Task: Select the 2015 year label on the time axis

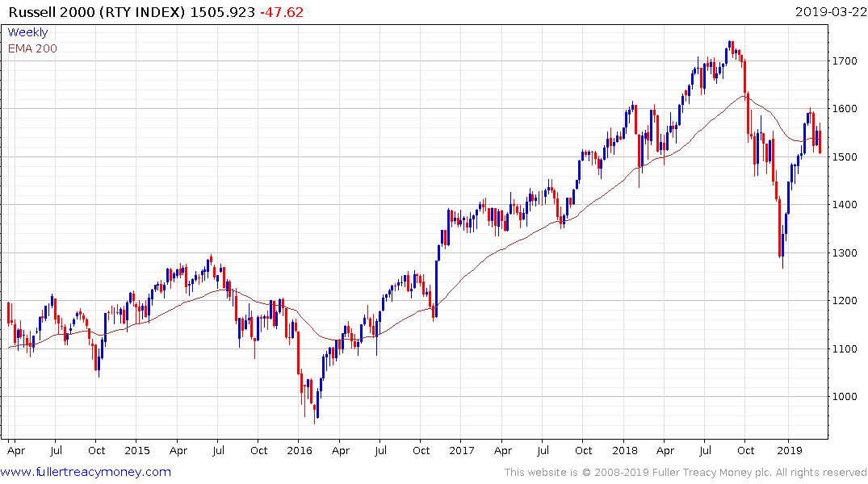Action: point(136,450)
